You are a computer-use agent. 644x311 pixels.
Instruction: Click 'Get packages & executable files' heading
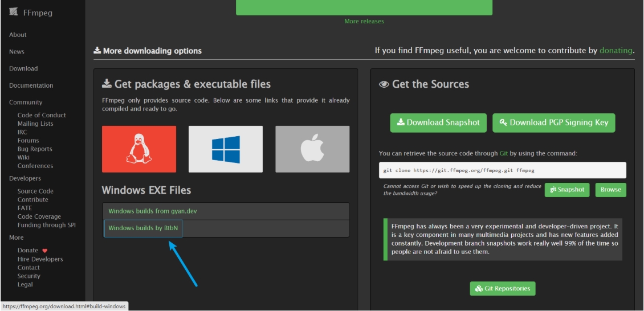click(186, 84)
